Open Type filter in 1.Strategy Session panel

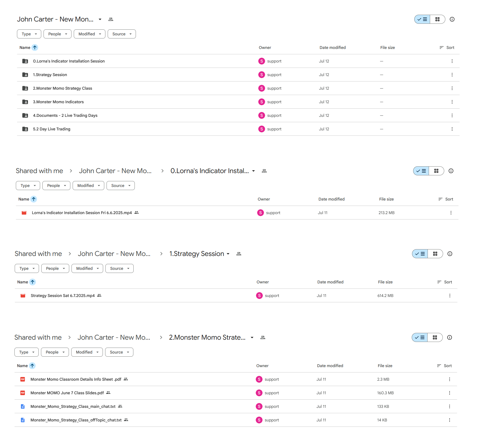pos(27,268)
